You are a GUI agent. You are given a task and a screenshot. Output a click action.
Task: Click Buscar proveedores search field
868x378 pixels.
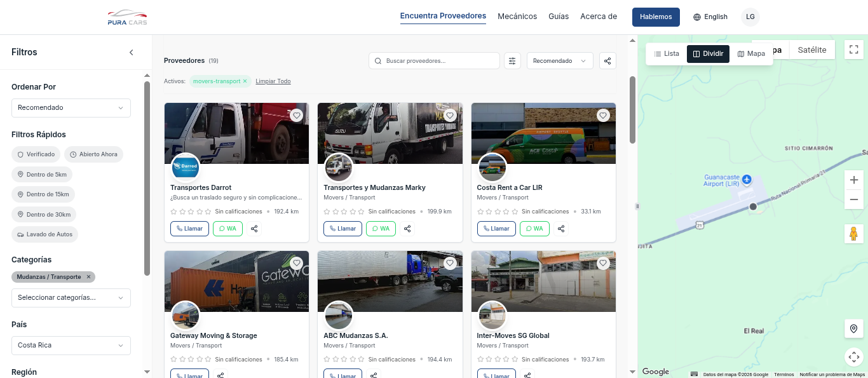pyautogui.click(x=434, y=60)
